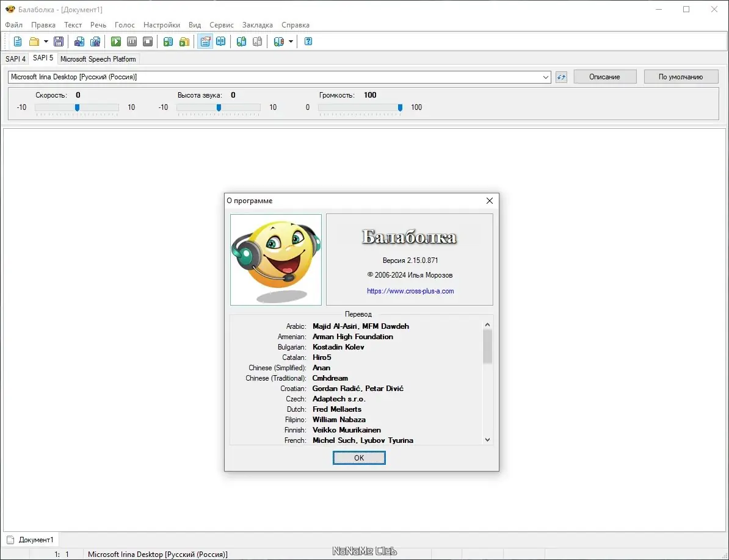Click the translator name William Nabaza
729x560 pixels.
coord(339,420)
